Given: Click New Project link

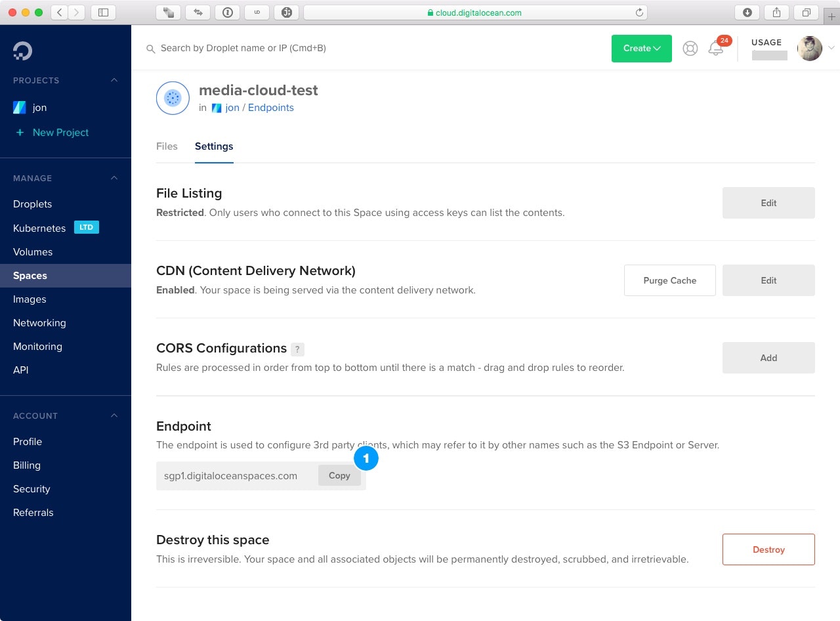Looking at the screenshot, I should (x=60, y=133).
